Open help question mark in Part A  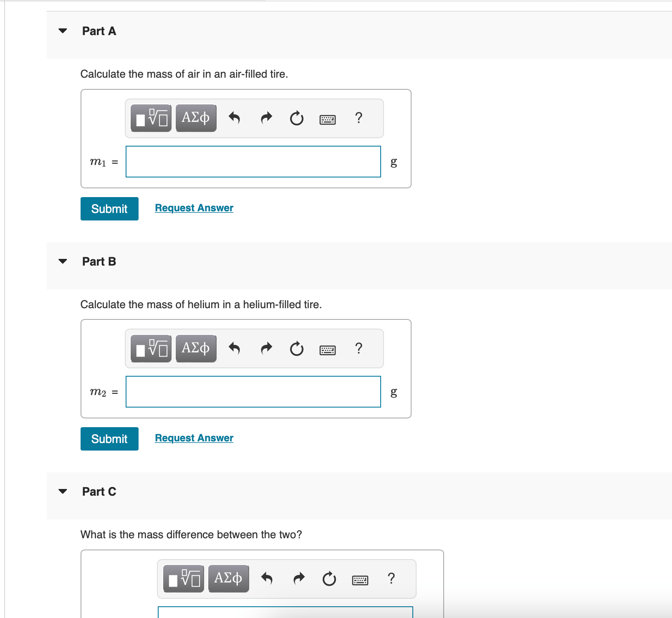[359, 118]
